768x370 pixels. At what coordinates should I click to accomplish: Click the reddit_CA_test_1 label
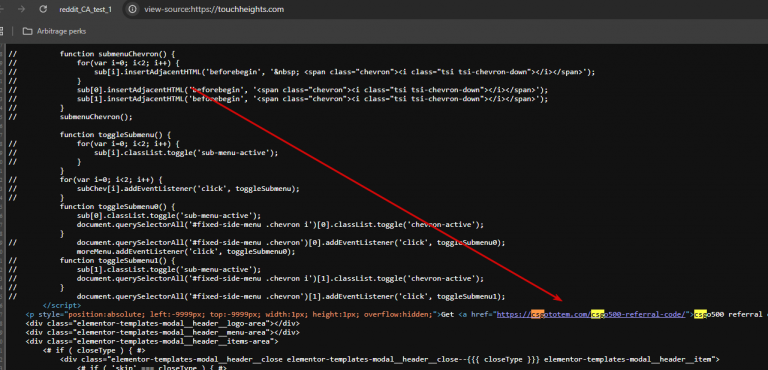tap(85, 9)
